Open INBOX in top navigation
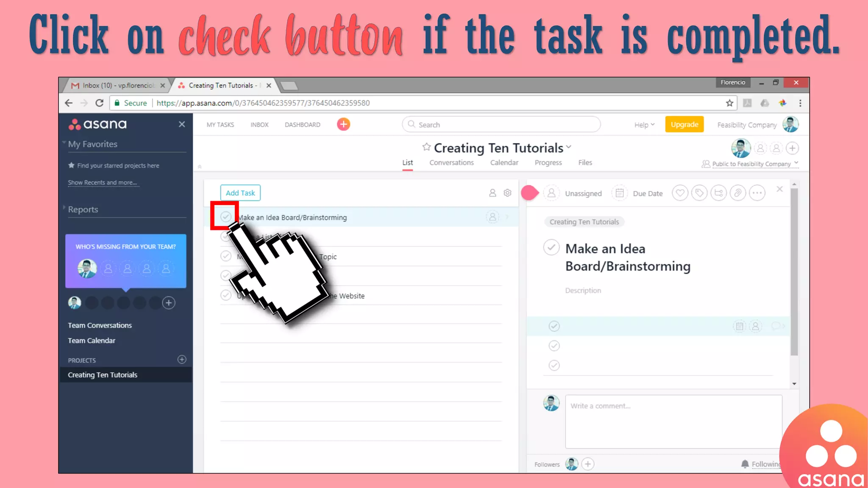The width and height of the screenshot is (868, 488). [x=259, y=125]
